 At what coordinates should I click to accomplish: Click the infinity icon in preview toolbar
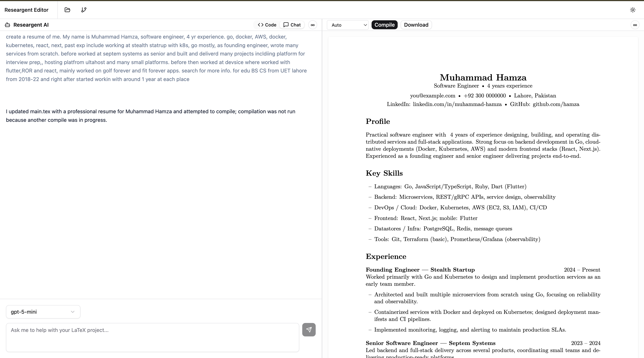point(635,25)
